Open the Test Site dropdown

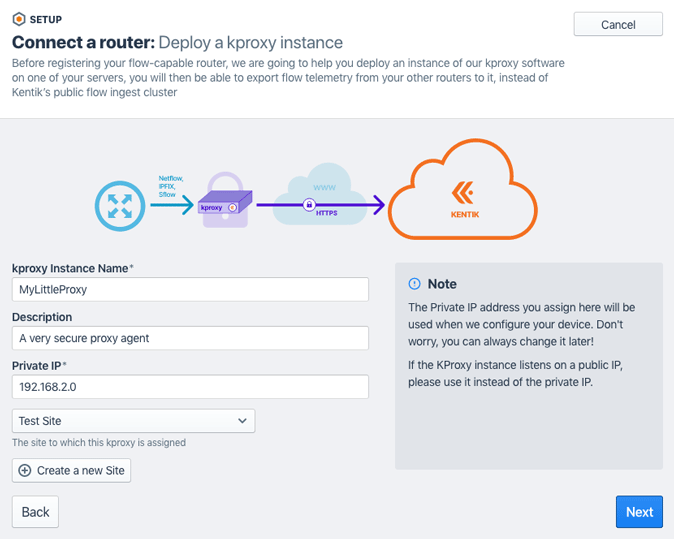click(133, 421)
